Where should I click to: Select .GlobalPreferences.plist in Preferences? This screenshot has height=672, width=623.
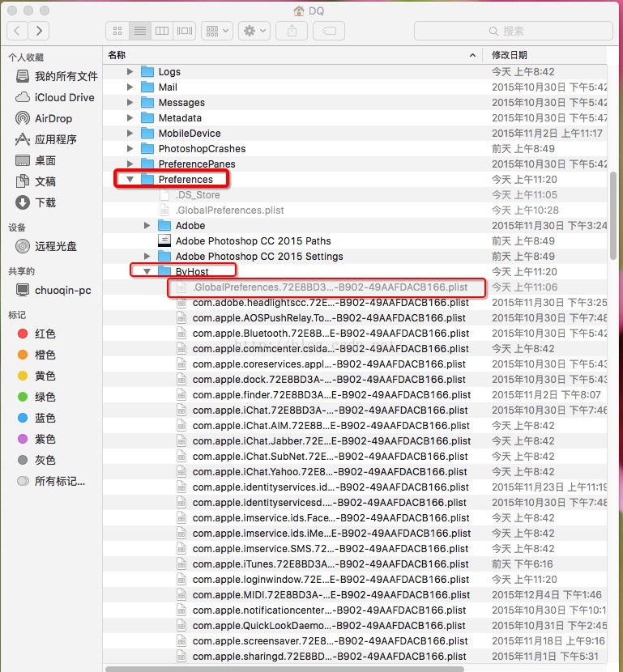(230, 211)
